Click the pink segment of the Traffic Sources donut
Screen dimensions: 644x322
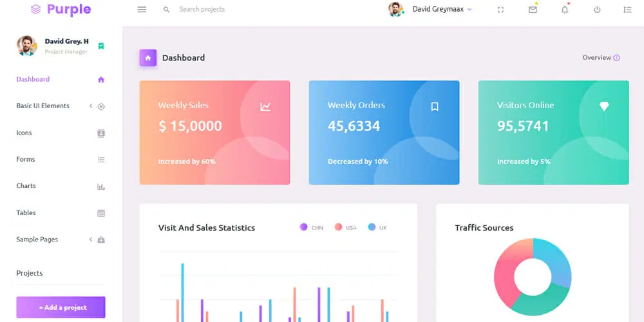[x=504, y=274]
